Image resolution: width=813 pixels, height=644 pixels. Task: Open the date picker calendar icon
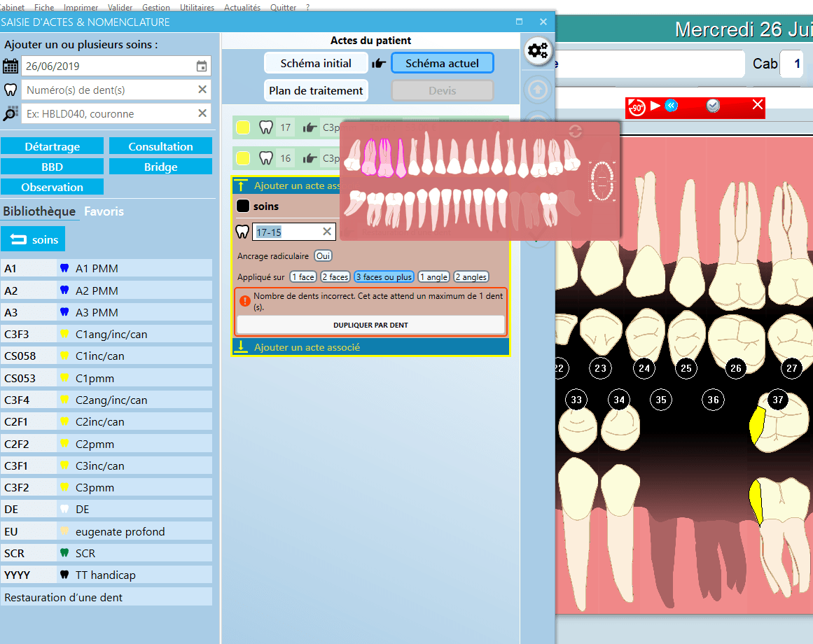(202, 66)
